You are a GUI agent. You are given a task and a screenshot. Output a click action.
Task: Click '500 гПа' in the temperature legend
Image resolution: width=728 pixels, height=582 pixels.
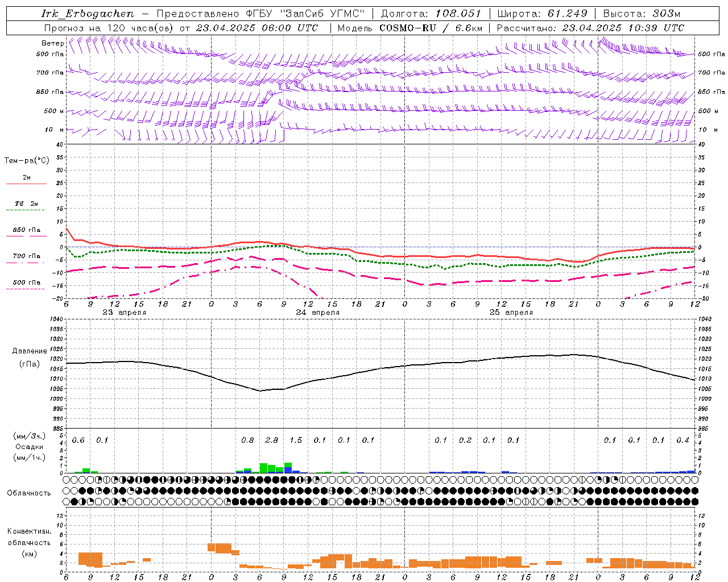click(27, 282)
